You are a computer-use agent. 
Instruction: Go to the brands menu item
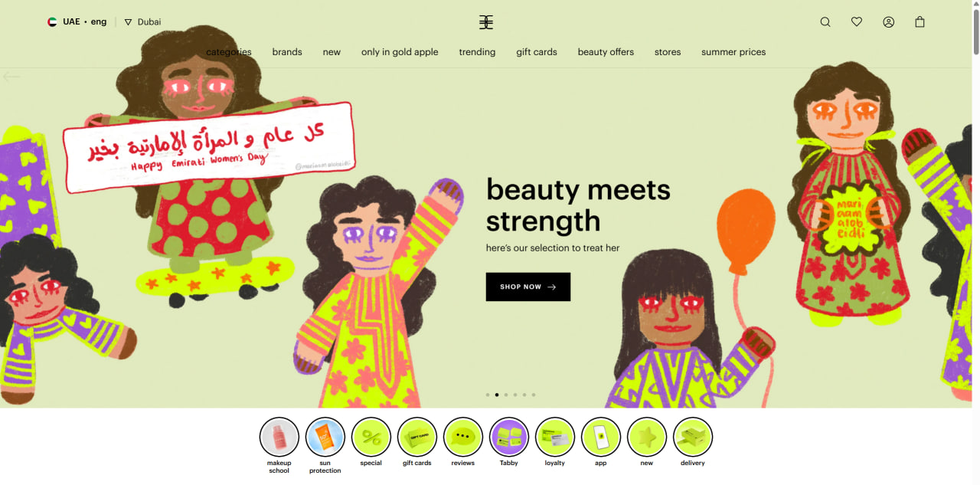(x=287, y=52)
